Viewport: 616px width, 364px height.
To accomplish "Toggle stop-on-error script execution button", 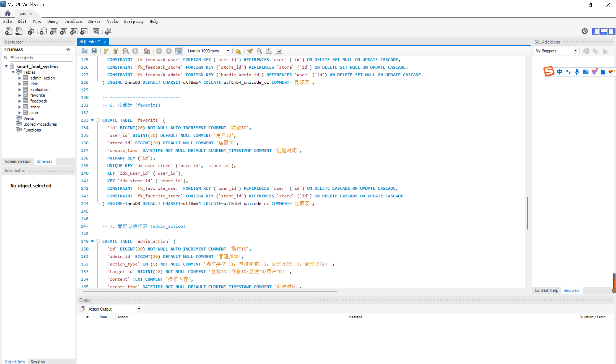I will (x=147, y=51).
